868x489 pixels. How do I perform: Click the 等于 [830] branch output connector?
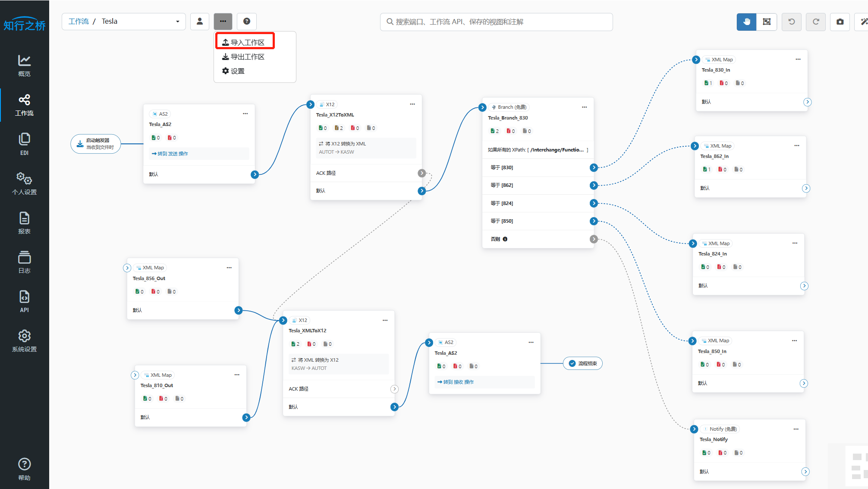pos(594,167)
